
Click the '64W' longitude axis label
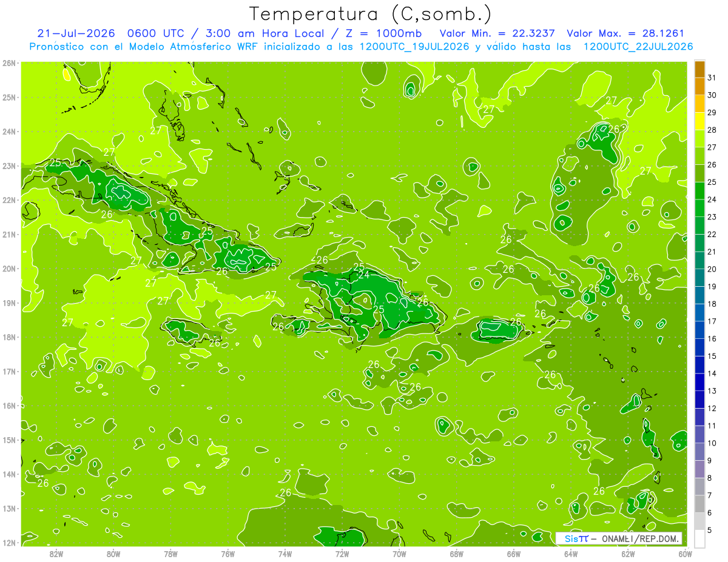coord(571,553)
